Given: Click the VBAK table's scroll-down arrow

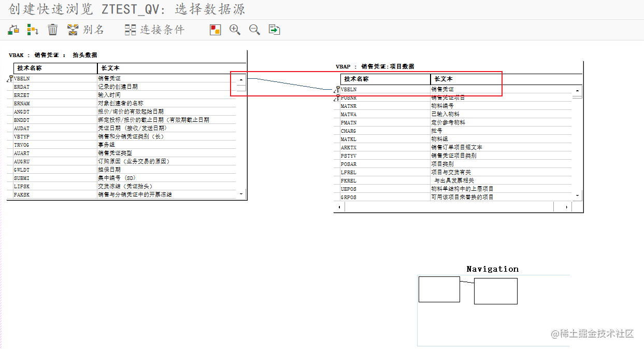Looking at the screenshot, I should 241,193.
